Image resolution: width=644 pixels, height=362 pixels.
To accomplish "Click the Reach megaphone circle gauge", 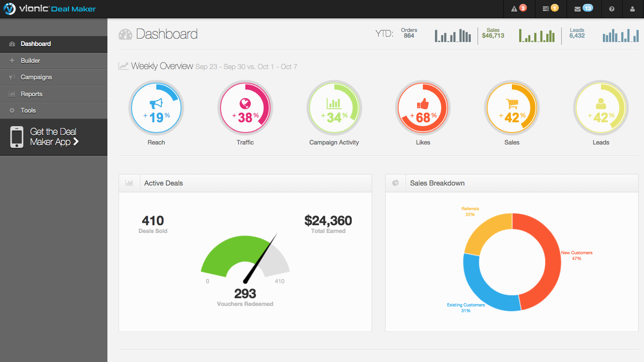I will pyautogui.click(x=156, y=108).
